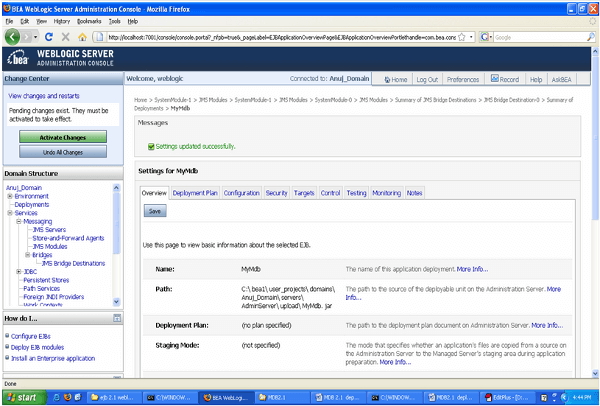The image size is (600, 406).
Task: Bookmark this page with the star icon
Action: coord(462,37)
